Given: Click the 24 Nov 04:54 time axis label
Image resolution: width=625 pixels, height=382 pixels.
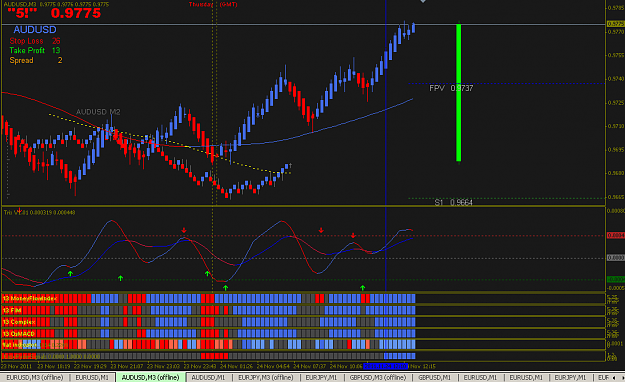Looking at the screenshot, I should point(273,366).
